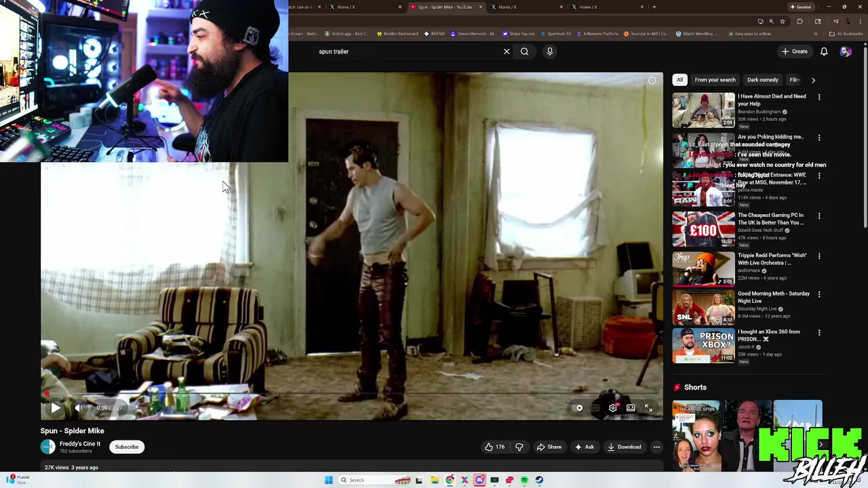Like the video (176 likes)
The height and width of the screenshot is (488, 868).
pyautogui.click(x=494, y=447)
